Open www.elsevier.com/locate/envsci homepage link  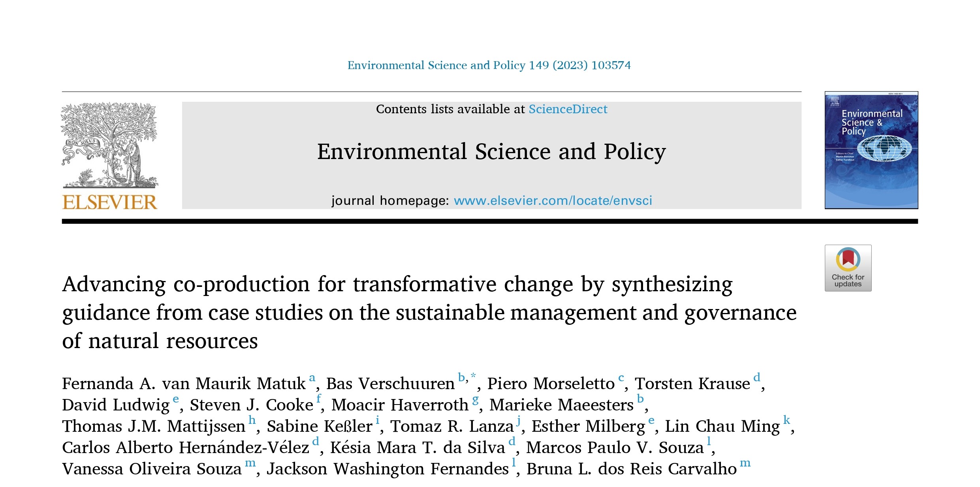pyautogui.click(x=553, y=200)
